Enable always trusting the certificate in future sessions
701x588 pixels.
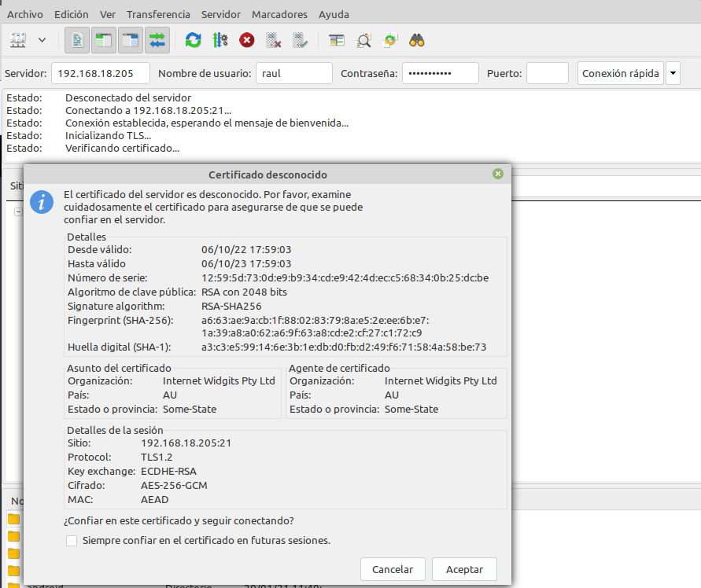(x=72, y=541)
